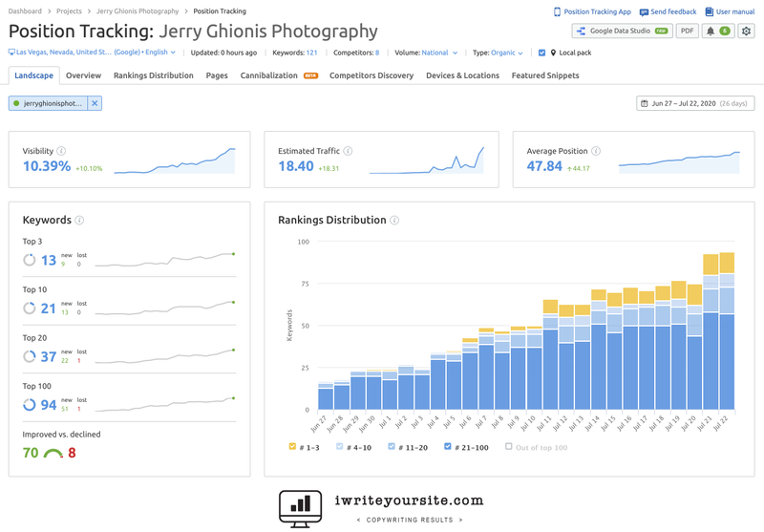This screenshot has height=532, width=764.
Task: Open the Jun 27 – Jul 22 date picker
Action: point(695,103)
